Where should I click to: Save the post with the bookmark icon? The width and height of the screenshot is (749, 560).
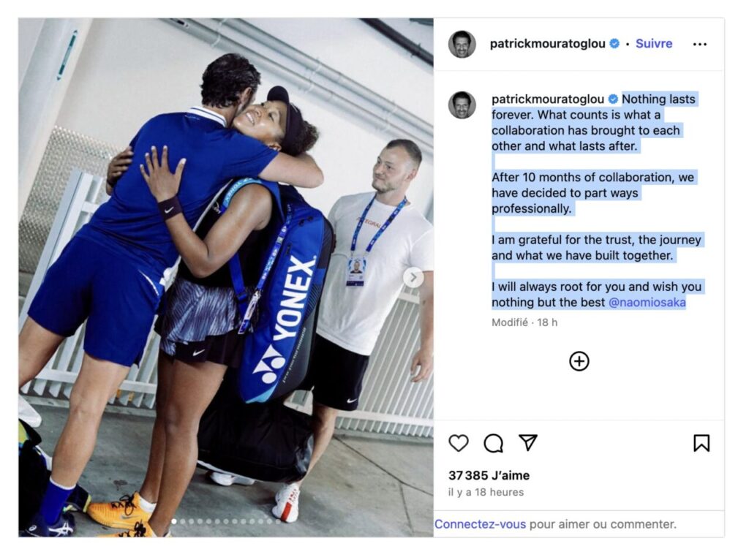tap(701, 443)
